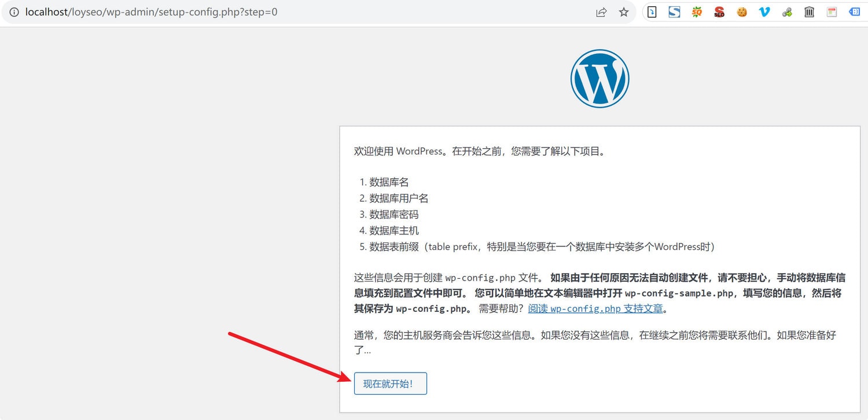Click the 欢迎使用 WordPress welcome sentence
868x420 pixels.
click(480, 152)
